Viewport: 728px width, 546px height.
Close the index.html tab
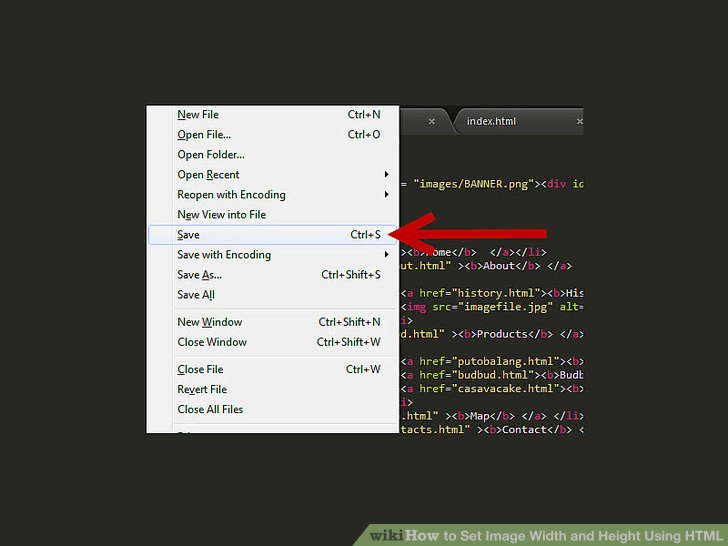579,122
